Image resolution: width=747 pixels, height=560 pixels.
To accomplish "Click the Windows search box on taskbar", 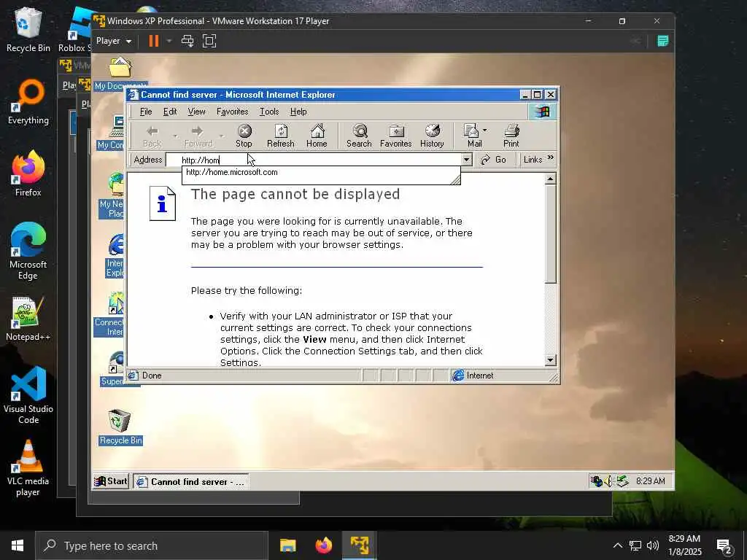I will tap(152, 545).
